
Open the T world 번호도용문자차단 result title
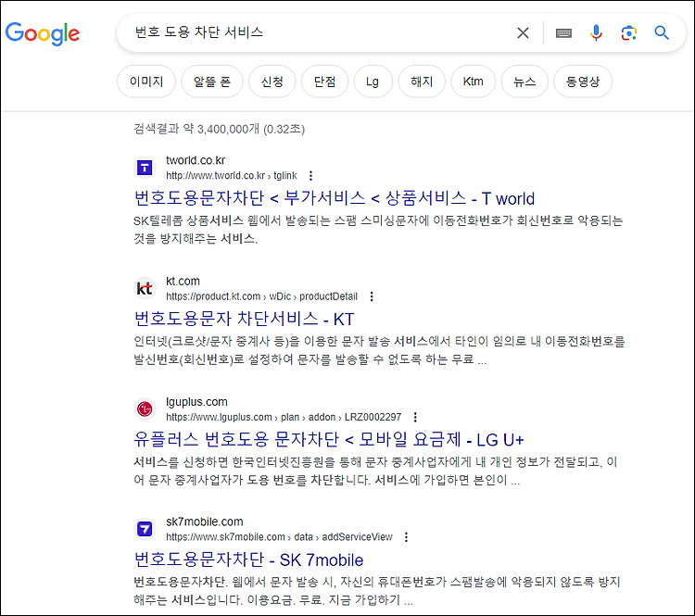335,198
